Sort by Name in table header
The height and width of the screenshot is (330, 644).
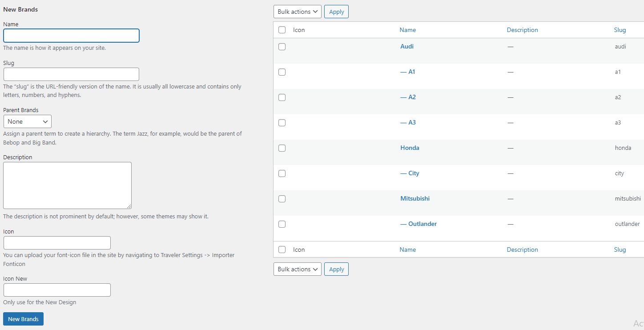point(408,30)
